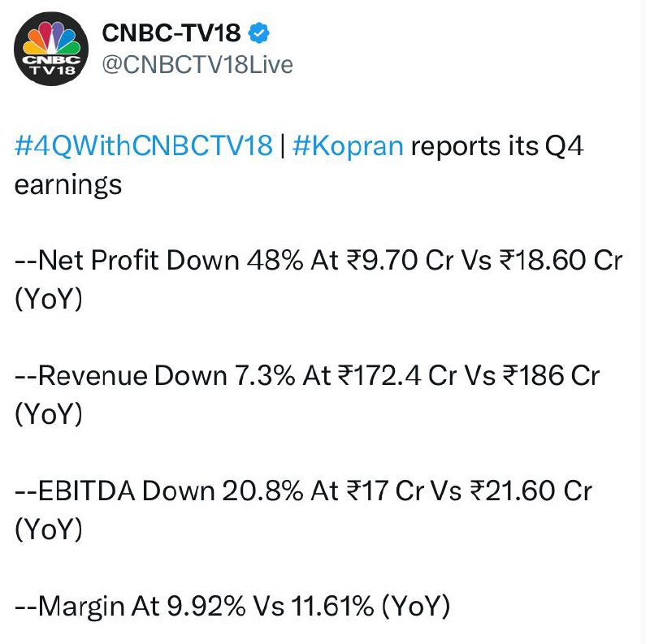Click the ₹18.60 Cr comparison figure
Image resolution: width=650 pixels, height=644 pixels.
coord(561,261)
